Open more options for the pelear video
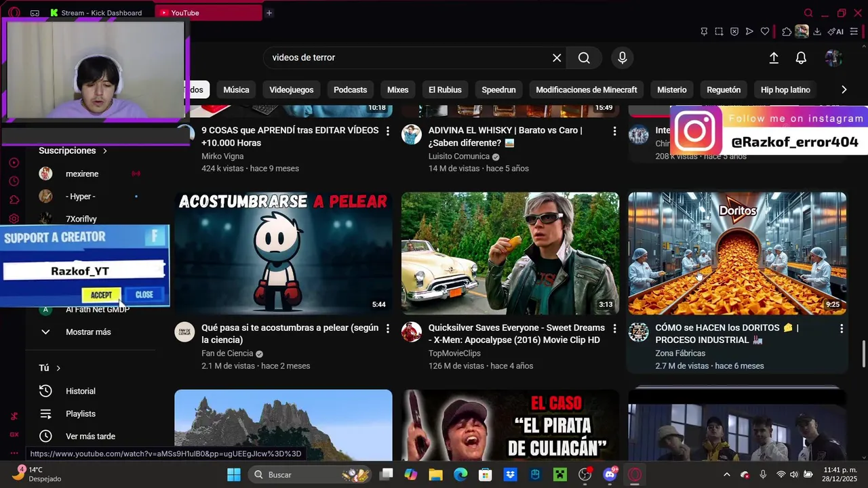The width and height of the screenshot is (868, 488). [x=388, y=328]
